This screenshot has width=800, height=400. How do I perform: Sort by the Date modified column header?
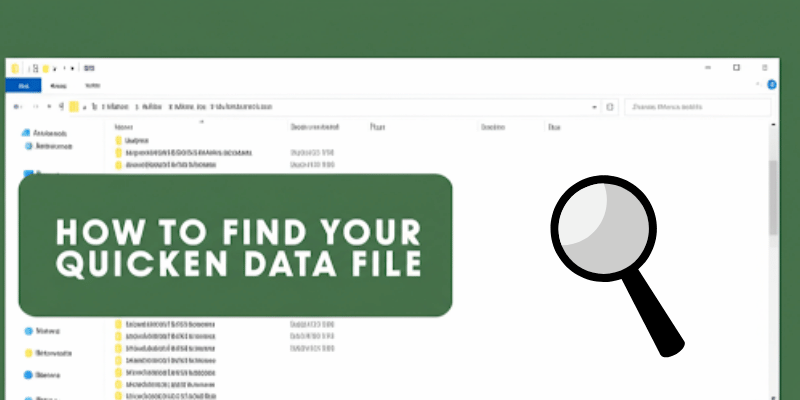pyautogui.click(x=315, y=127)
